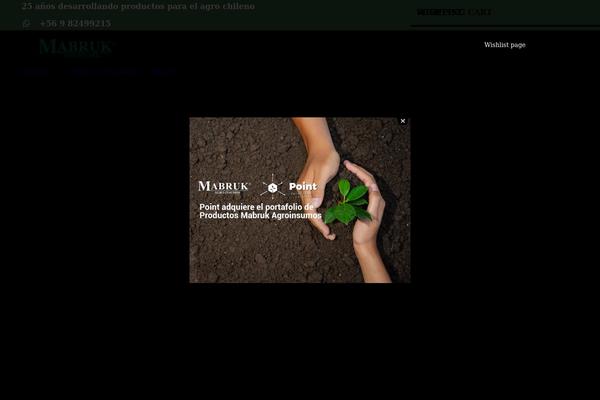Click the popup banner about Point acquiring Mabruk
Screen dimensions: 600x400
[x=300, y=200]
